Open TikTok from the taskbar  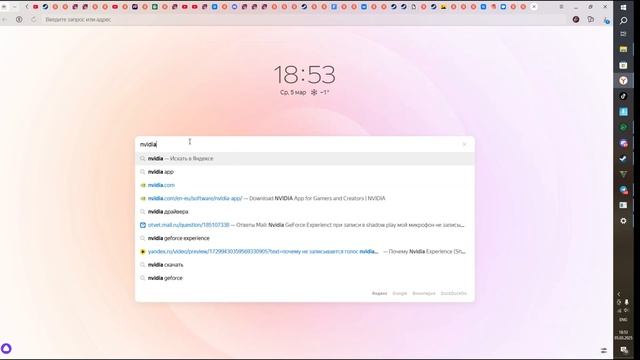coord(623,96)
